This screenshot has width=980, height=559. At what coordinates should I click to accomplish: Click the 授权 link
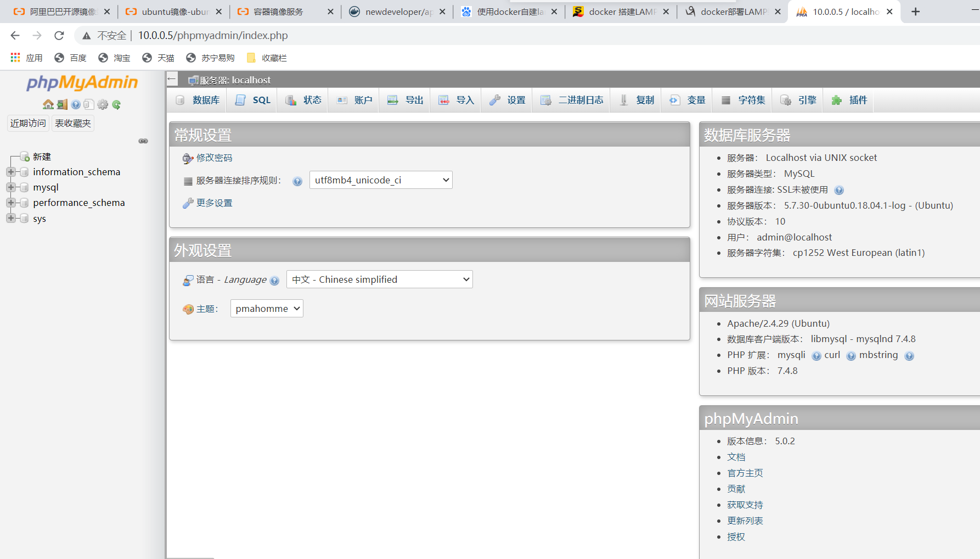pyautogui.click(x=736, y=536)
